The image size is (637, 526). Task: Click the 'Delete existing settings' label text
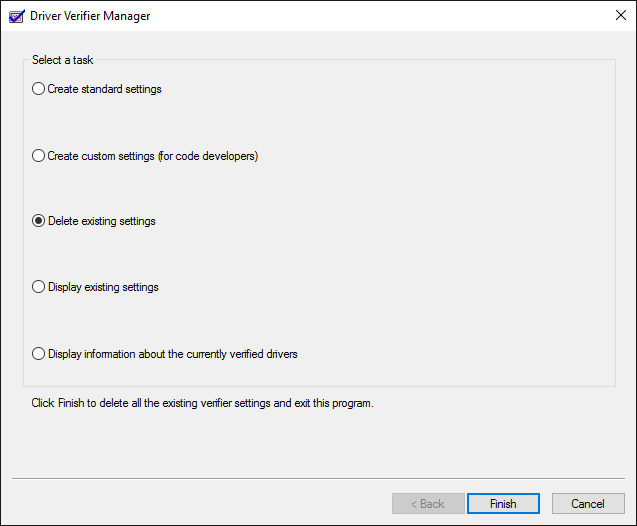pos(102,221)
